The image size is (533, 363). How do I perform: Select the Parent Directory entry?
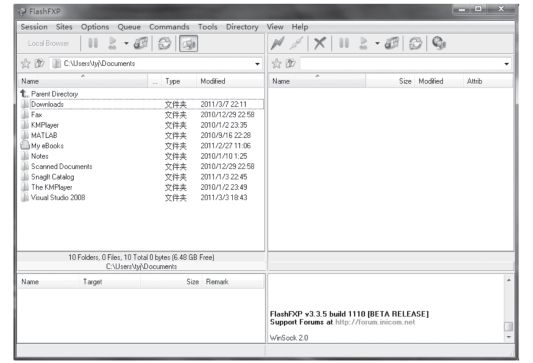pos(54,94)
